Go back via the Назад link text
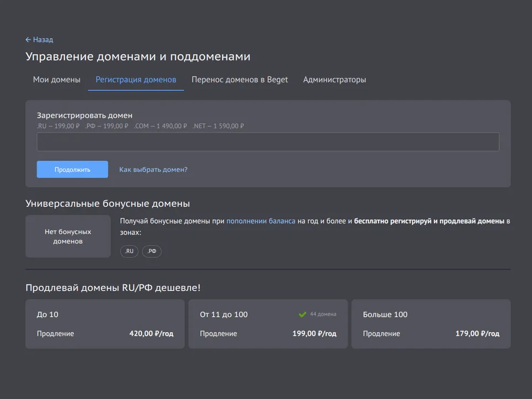 pyautogui.click(x=43, y=40)
